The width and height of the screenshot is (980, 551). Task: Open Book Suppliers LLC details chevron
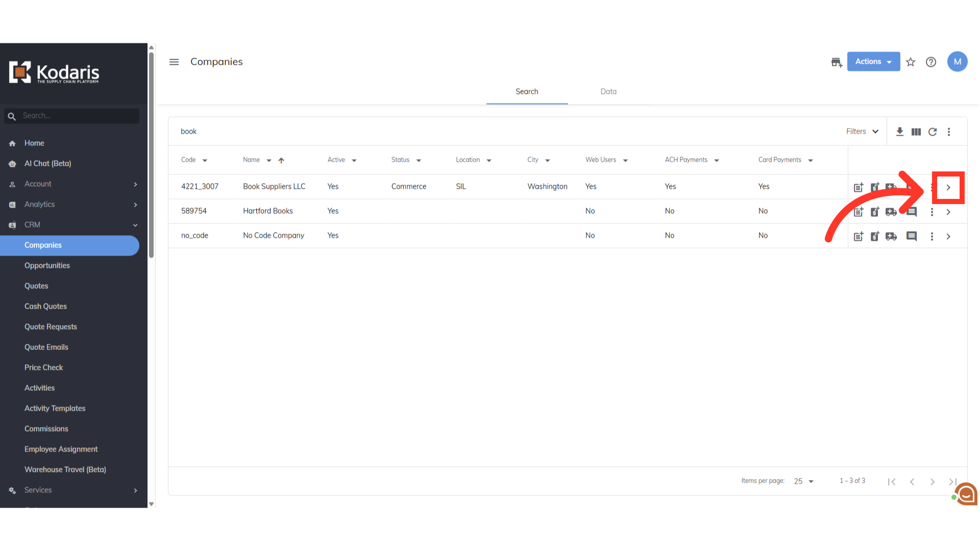coord(948,187)
